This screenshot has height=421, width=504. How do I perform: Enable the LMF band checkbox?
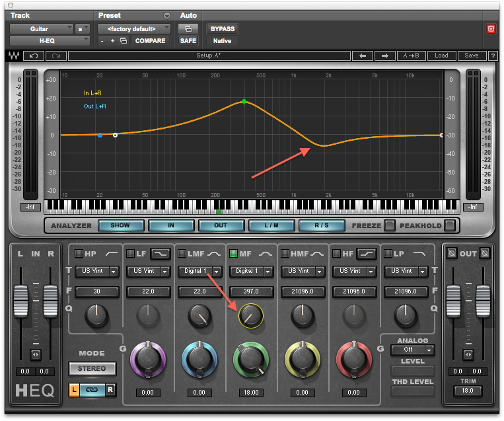(182, 254)
